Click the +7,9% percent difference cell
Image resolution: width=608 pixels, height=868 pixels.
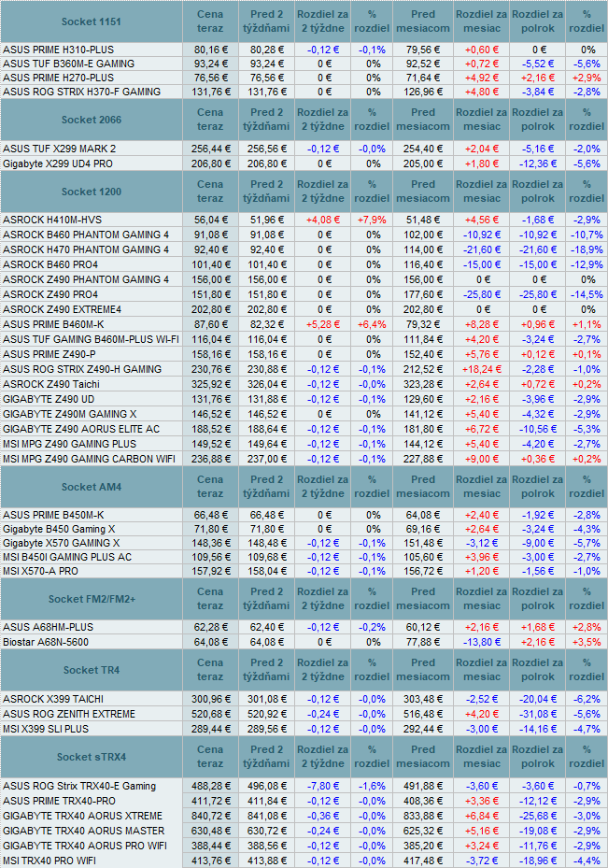click(372, 220)
